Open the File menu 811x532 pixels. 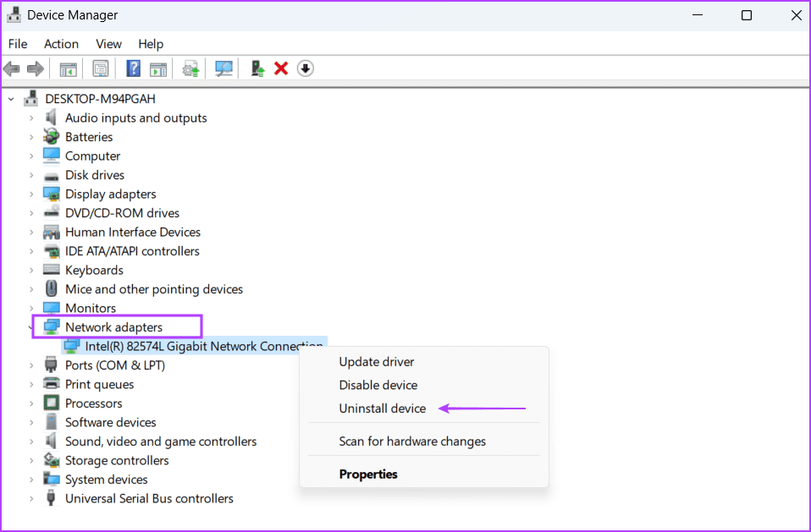(x=18, y=44)
